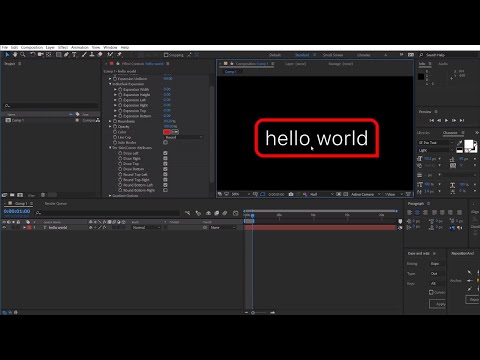Switch to the Audio panel tab
This screenshot has height=360, width=480.
coord(443,64)
